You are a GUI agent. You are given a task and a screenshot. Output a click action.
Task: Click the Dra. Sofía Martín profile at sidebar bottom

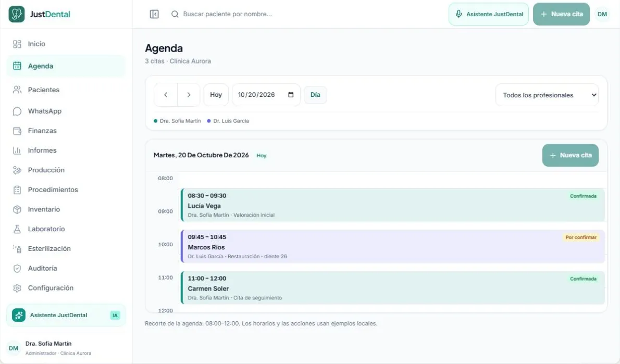point(66,348)
